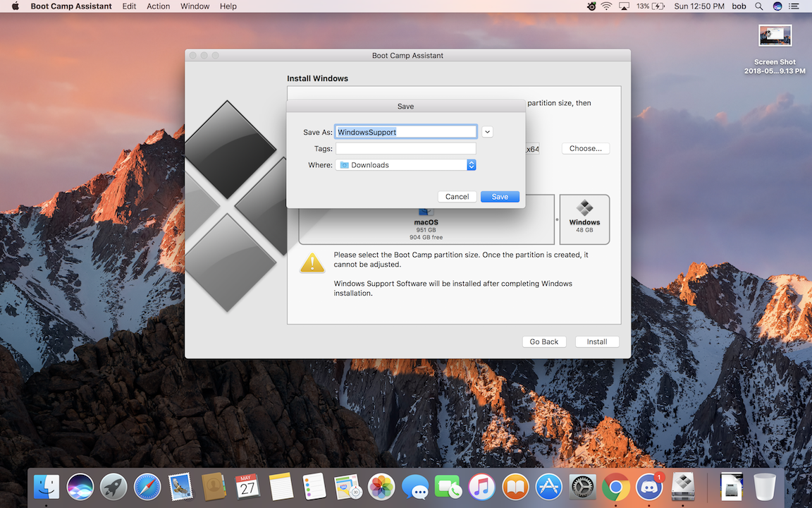Open Maps in the Dock

(x=347, y=488)
